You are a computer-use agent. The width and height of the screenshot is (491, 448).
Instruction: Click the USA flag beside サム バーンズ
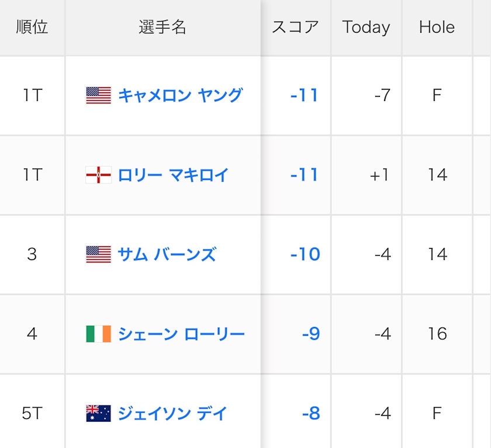coord(98,254)
